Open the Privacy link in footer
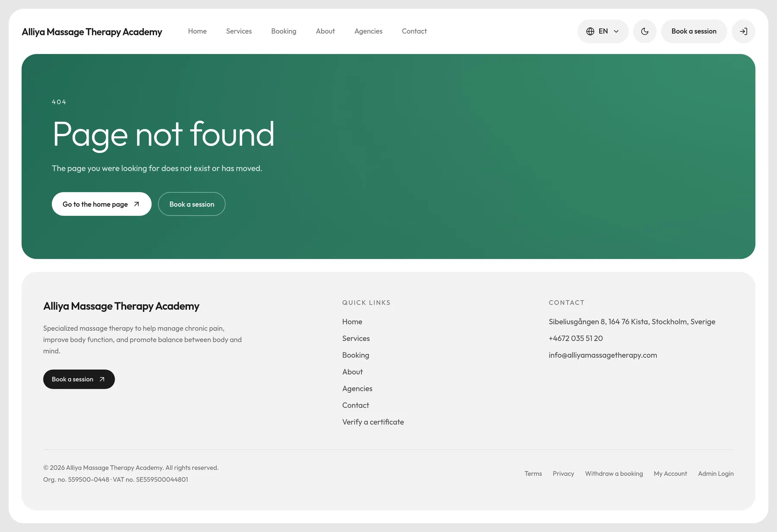 [563, 474]
